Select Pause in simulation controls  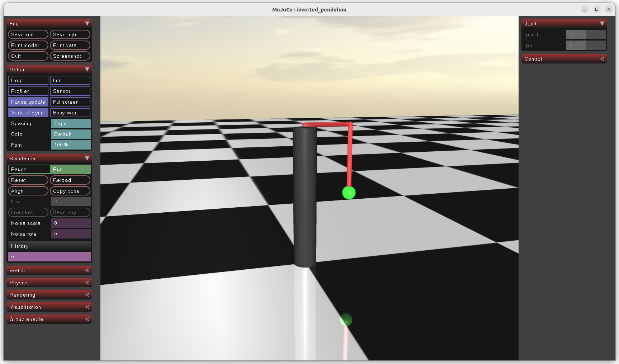[29, 169]
